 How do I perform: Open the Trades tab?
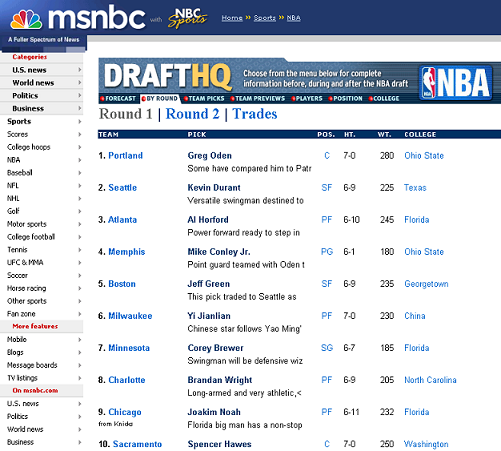255,114
